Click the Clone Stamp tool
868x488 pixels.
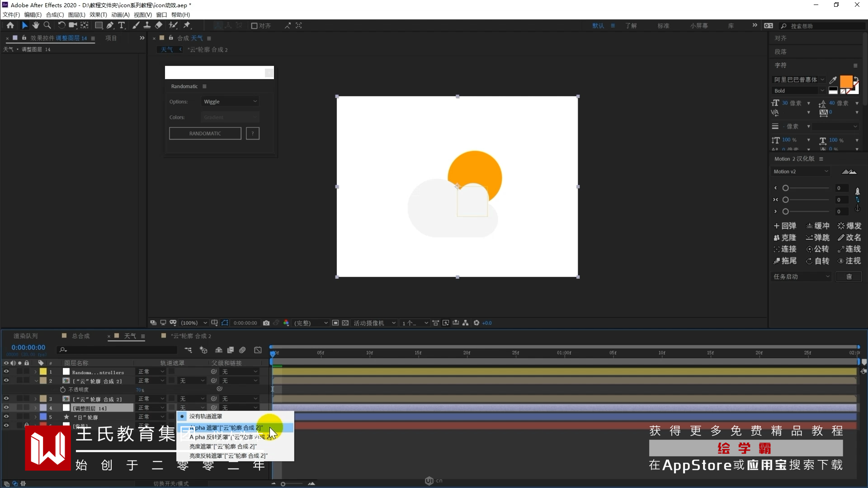click(x=147, y=26)
